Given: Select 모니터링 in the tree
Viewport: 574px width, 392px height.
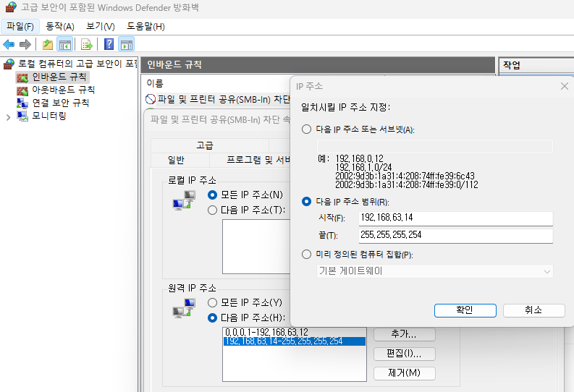Looking at the screenshot, I should click(49, 116).
